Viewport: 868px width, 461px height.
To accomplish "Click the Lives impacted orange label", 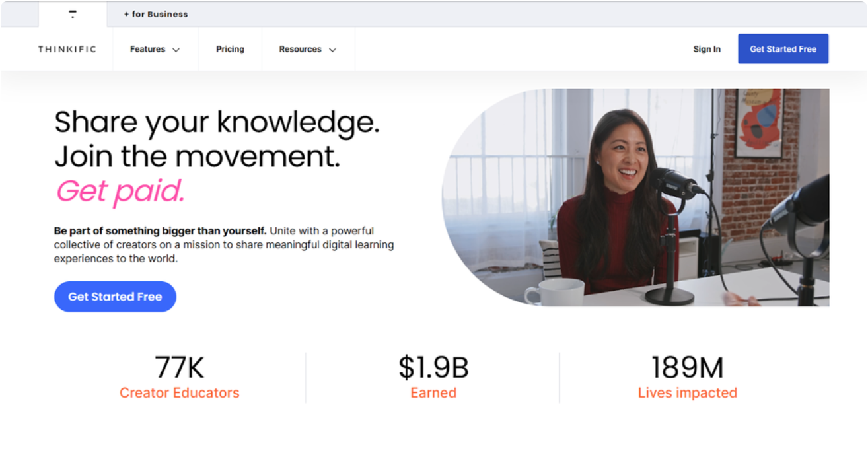I will coord(688,393).
